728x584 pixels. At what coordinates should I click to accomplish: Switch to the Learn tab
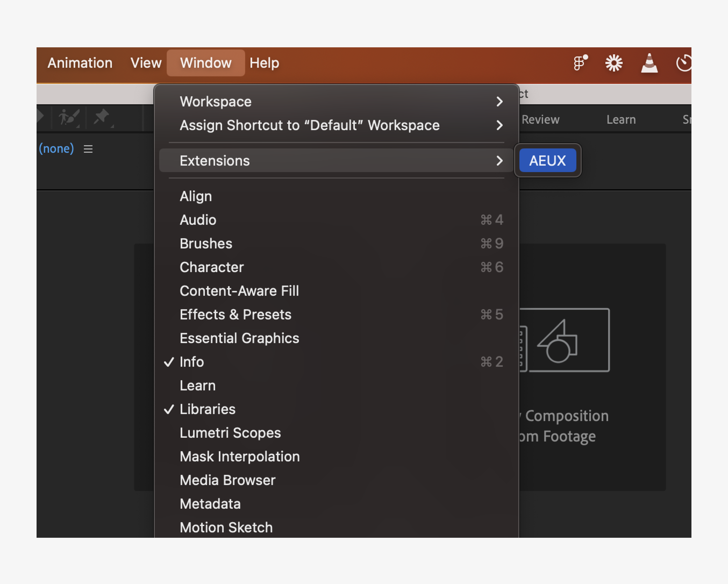[621, 119]
